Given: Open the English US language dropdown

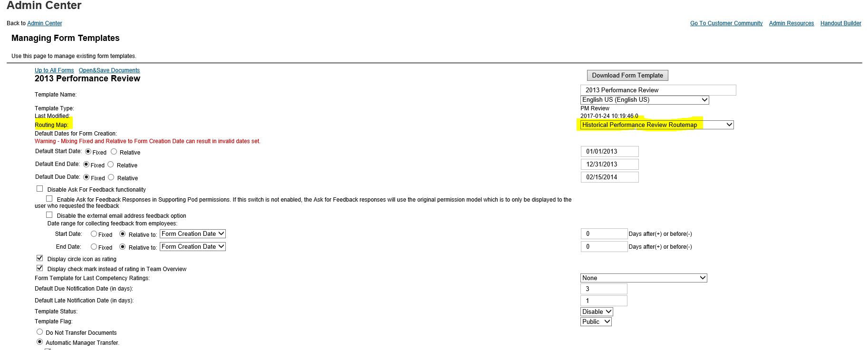Looking at the screenshot, I should (645, 100).
